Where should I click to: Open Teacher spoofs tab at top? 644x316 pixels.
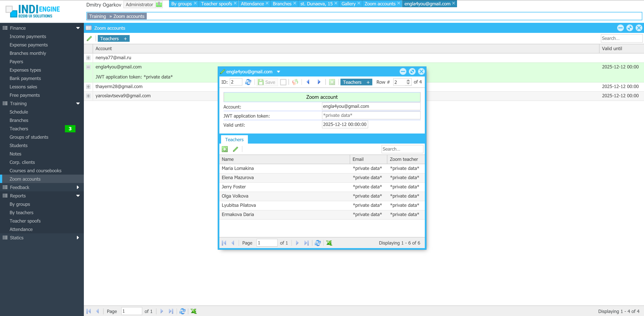(216, 4)
